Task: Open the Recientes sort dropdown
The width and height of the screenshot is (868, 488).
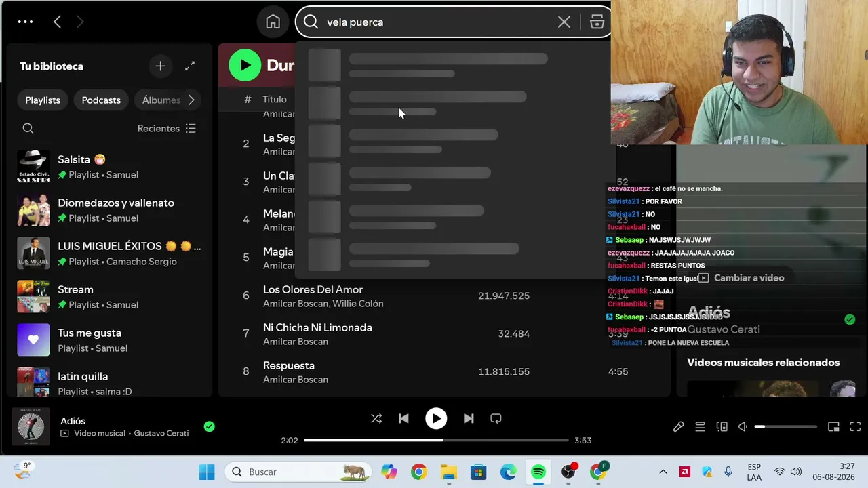Action: pos(167,128)
